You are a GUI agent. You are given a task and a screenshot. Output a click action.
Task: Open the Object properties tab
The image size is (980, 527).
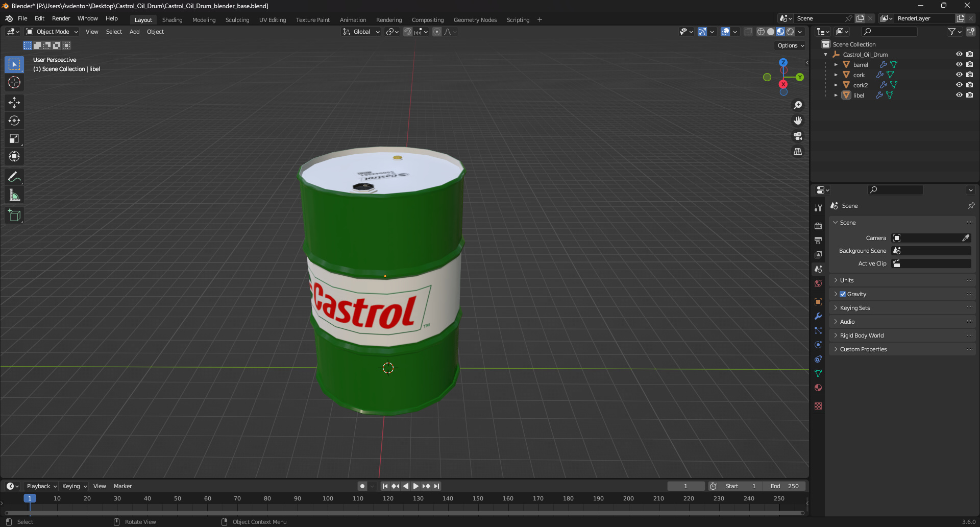(818, 302)
